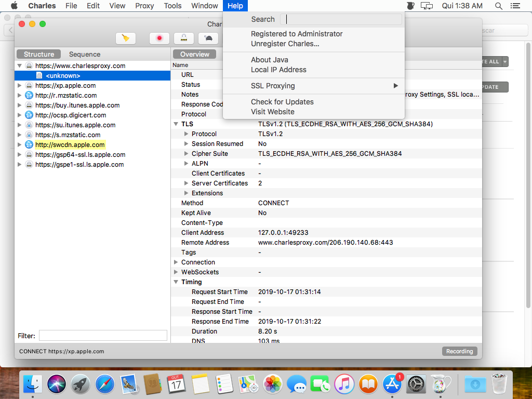The height and width of the screenshot is (399, 532).
Task: Open FaceTime icon in dock
Action: pos(320,384)
